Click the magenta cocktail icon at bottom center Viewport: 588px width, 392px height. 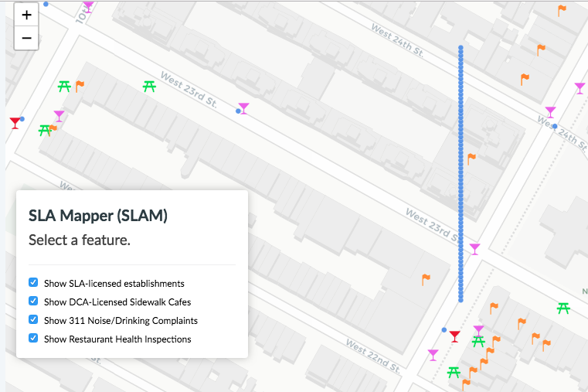point(433,354)
